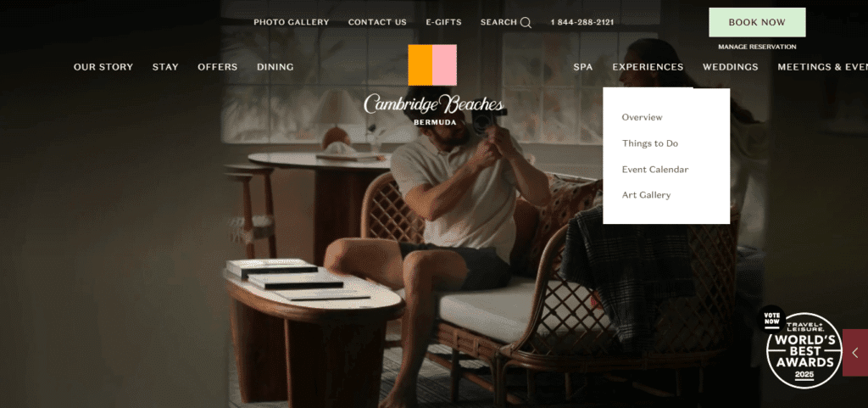Select Art Gallery submenu item
Image resolution: width=868 pixels, height=408 pixels.
tap(646, 195)
